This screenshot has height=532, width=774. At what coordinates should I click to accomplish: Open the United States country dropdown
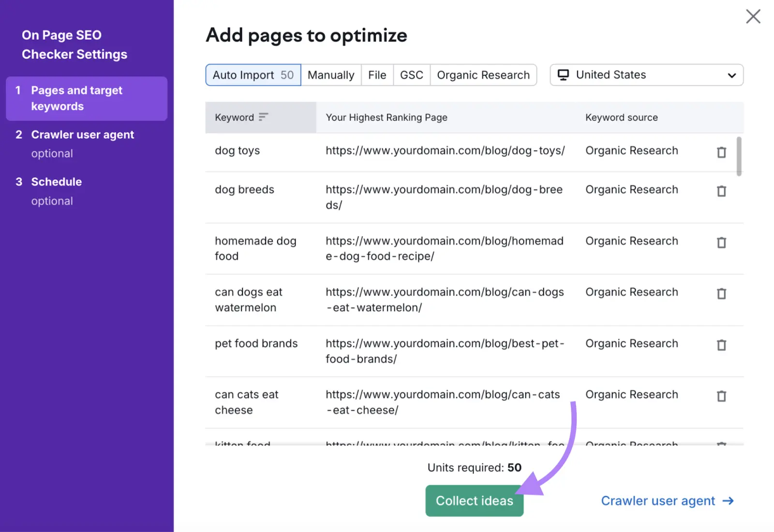point(646,75)
